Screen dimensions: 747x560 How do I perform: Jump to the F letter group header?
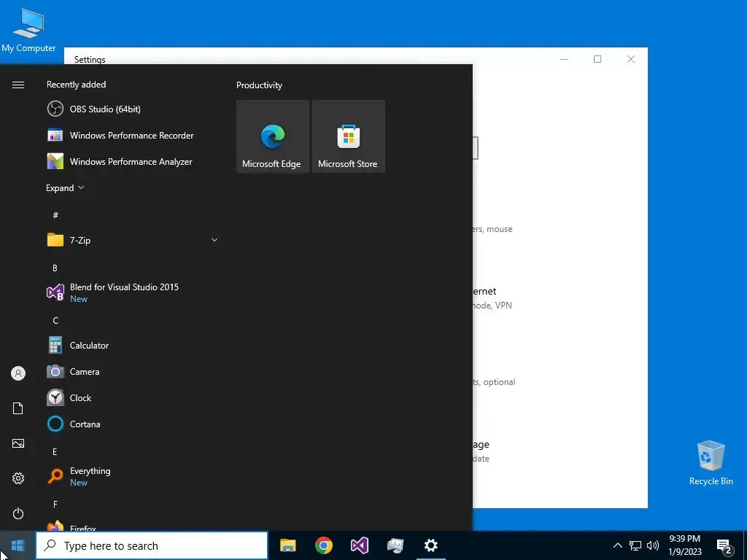[x=55, y=505]
